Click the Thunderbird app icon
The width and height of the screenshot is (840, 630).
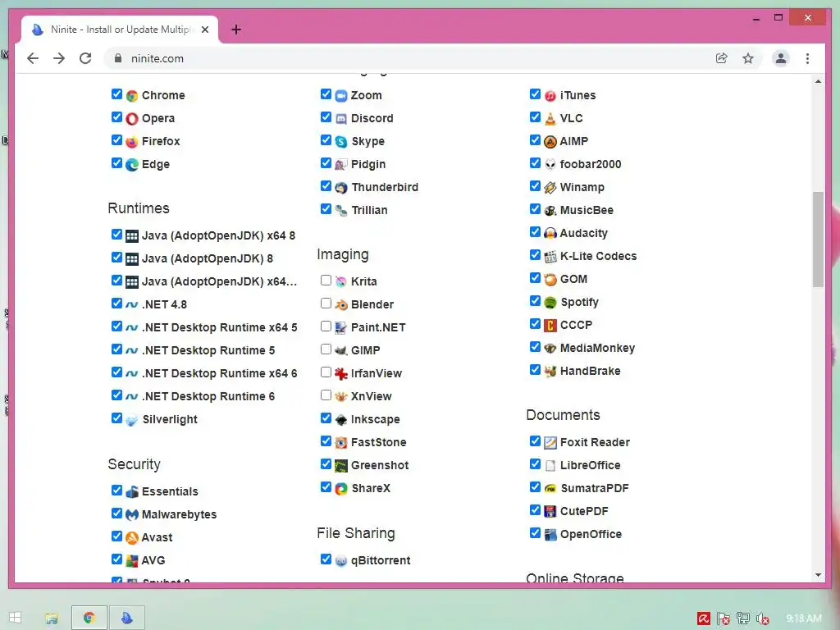341,188
